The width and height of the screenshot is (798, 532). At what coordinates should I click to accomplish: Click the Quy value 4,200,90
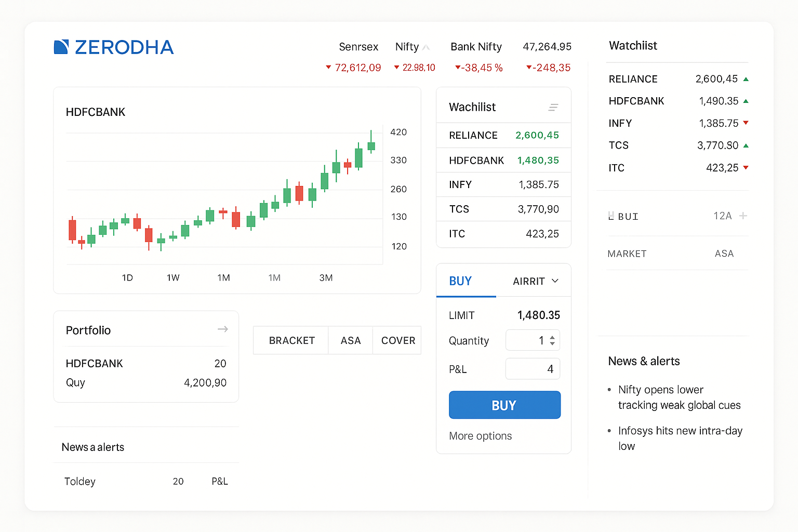pyautogui.click(x=205, y=383)
